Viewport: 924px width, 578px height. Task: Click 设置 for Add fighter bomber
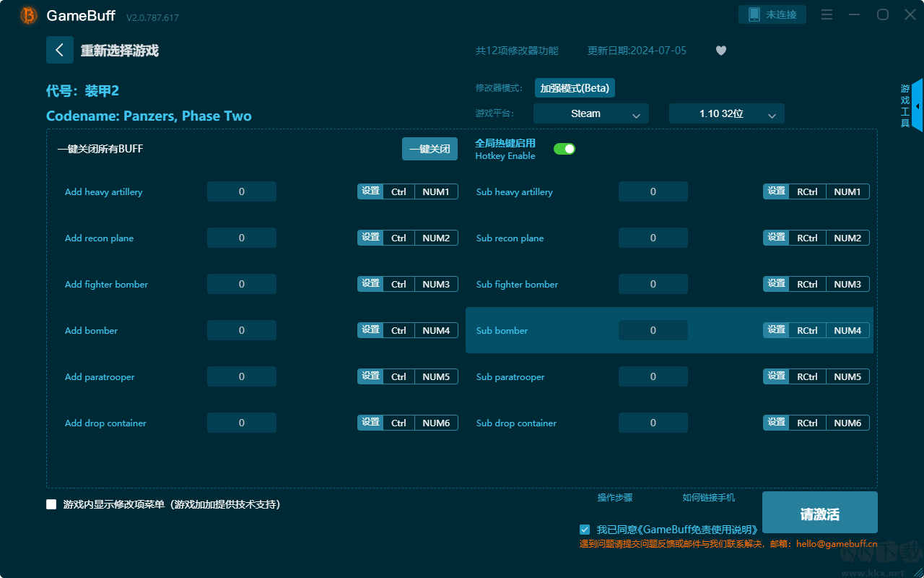[x=370, y=284]
